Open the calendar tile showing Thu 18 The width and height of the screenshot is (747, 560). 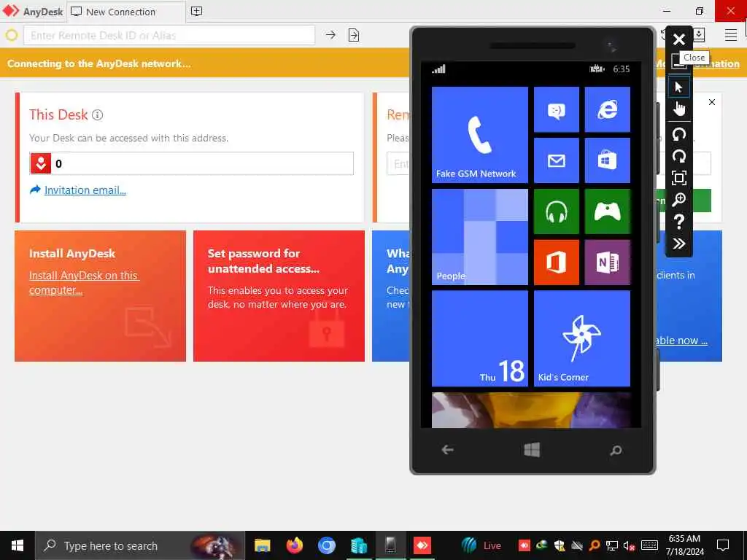point(480,338)
